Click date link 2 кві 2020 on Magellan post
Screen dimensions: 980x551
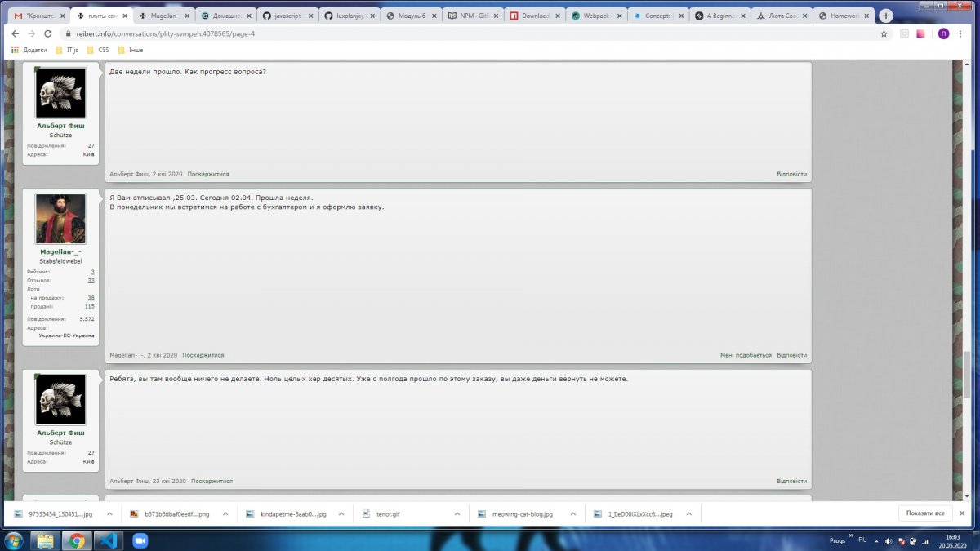[163, 355]
